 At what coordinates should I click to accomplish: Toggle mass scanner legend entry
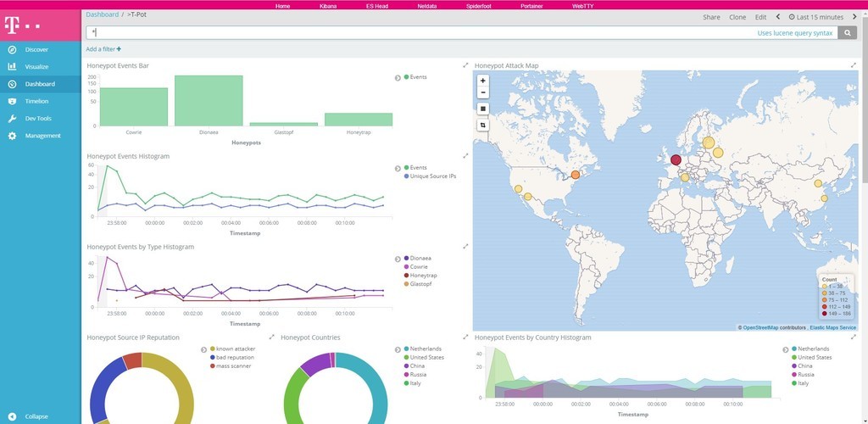point(231,365)
